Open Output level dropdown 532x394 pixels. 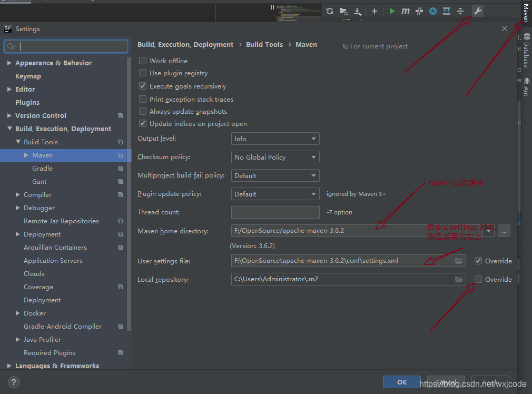coord(275,139)
